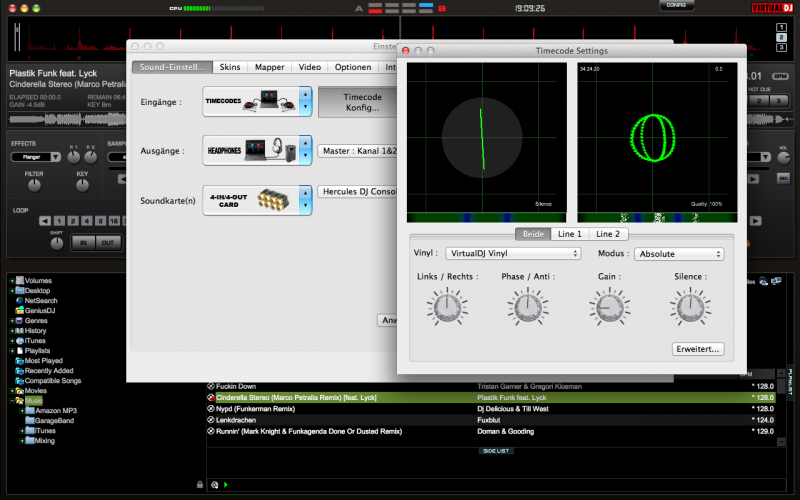Select the track Nypd (Funkerman Remix)
Image resolution: width=800 pixels, height=500 pixels.
pos(491,409)
